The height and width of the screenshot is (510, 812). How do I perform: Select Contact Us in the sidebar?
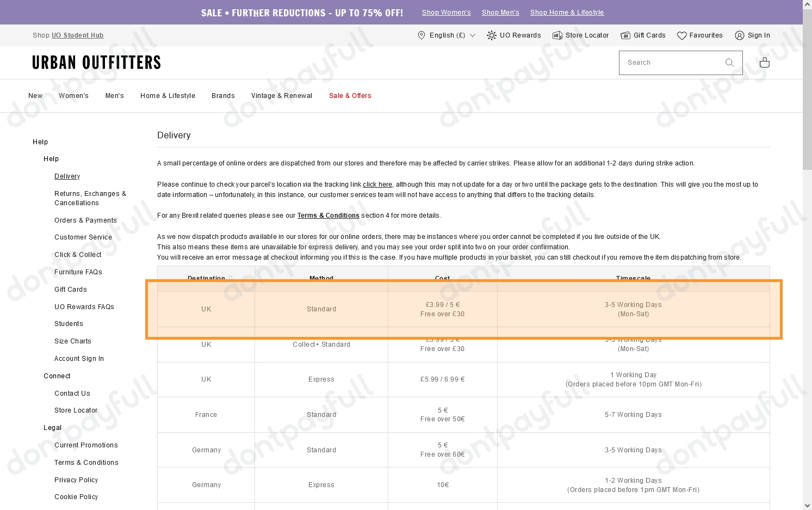pos(72,393)
